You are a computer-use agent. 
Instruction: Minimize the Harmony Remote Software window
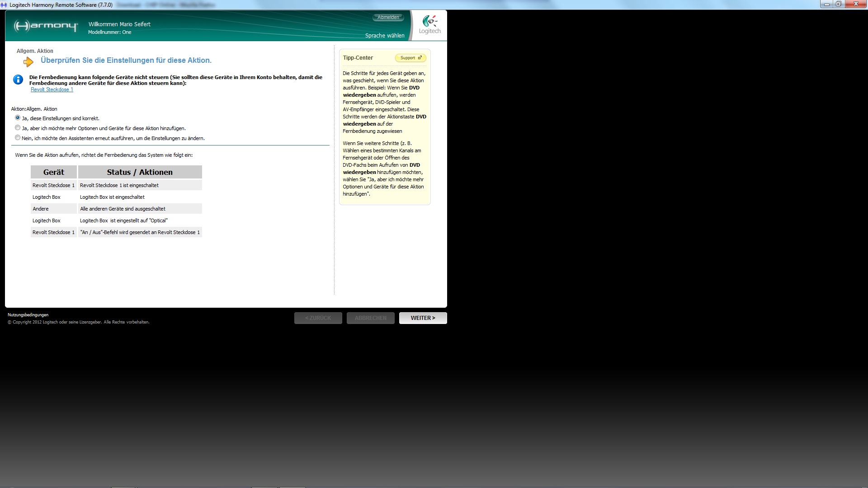click(826, 5)
